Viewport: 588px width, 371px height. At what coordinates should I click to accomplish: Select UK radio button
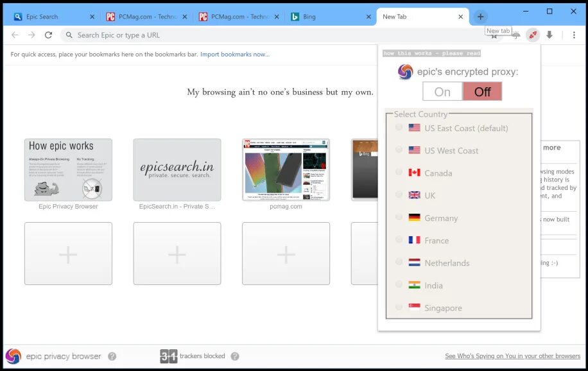click(399, 194)
